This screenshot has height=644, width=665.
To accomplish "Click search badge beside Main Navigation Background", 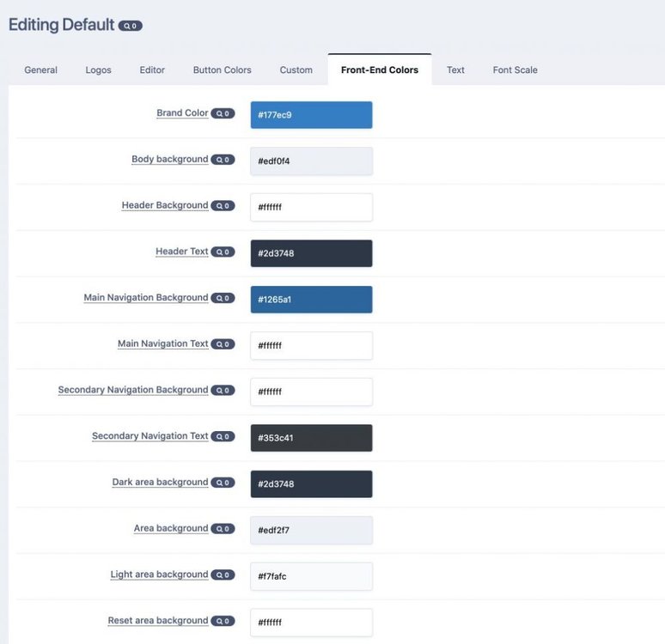I will point(223,298).
